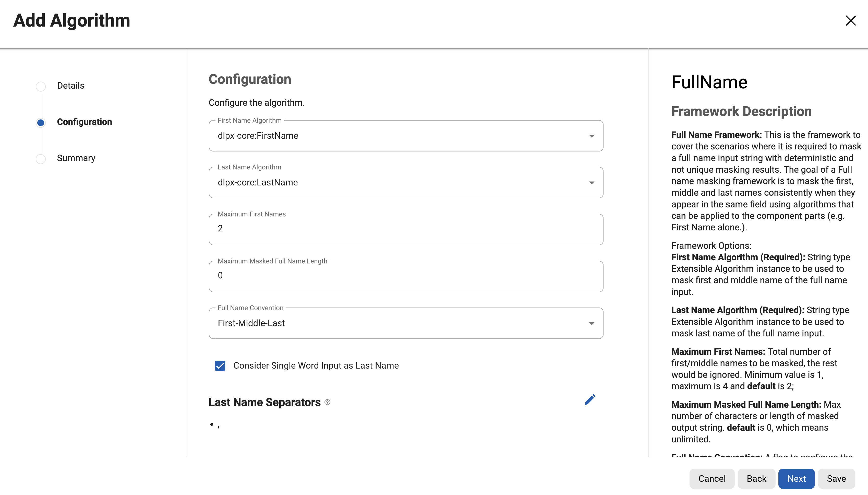
Task: Go Back to the previous step
Action: pos(756,479)
